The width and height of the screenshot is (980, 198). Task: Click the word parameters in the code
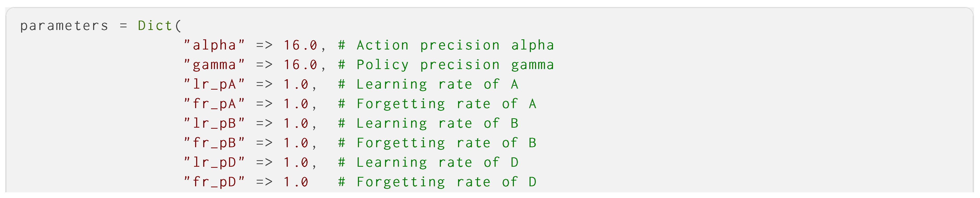click(64, 26)
